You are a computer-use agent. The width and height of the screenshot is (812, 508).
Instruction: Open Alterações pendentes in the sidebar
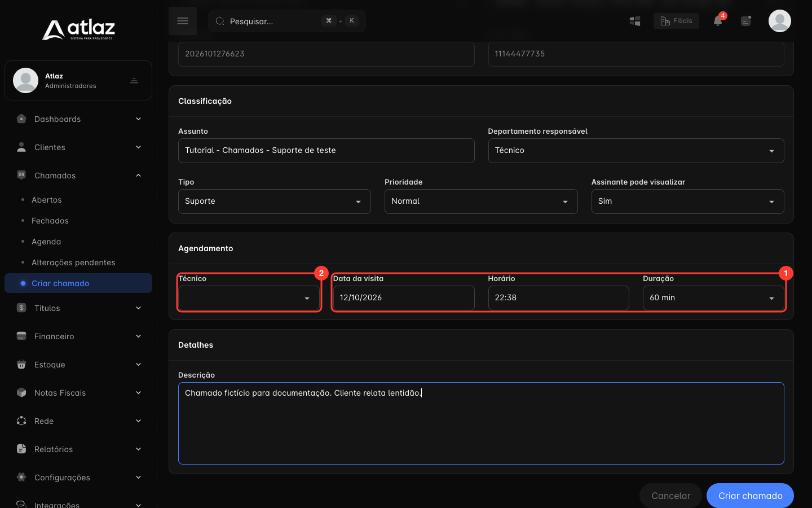73,262
